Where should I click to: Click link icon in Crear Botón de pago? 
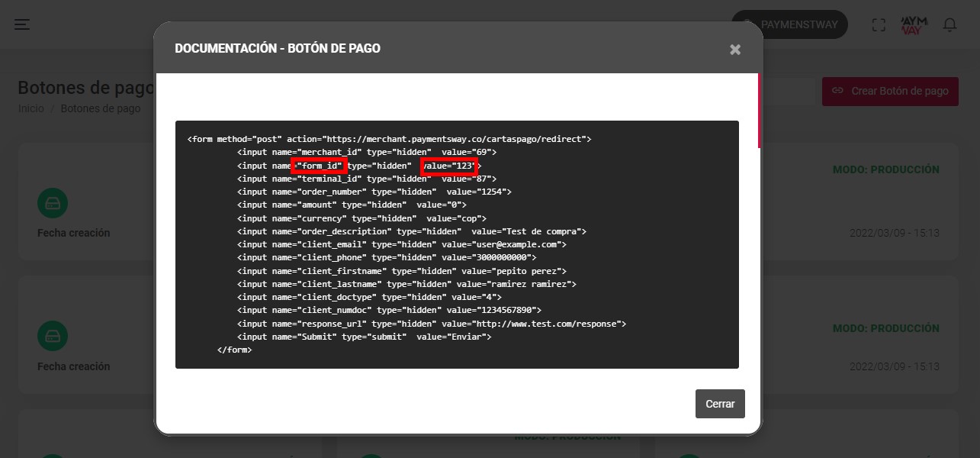pyautogui.click(x=837, y=91)
